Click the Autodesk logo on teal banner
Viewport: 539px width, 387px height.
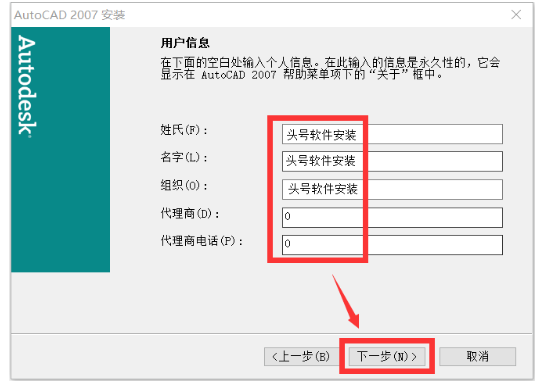point(26,86)
